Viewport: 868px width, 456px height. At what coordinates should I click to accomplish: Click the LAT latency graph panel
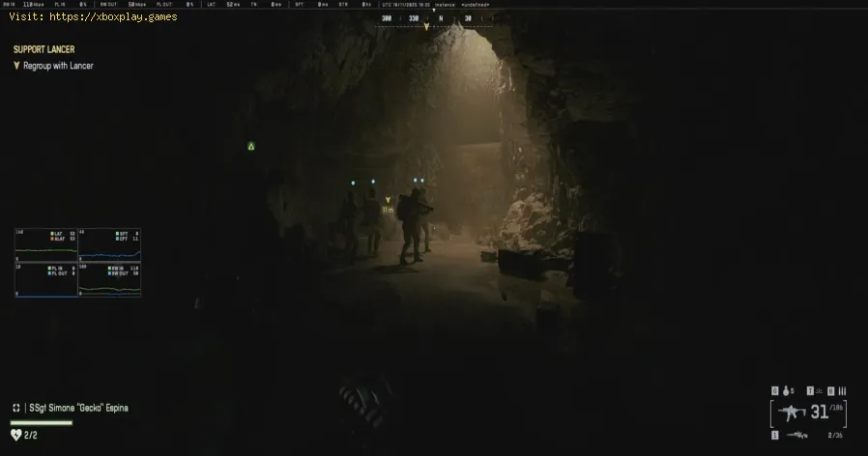[45, 244]
